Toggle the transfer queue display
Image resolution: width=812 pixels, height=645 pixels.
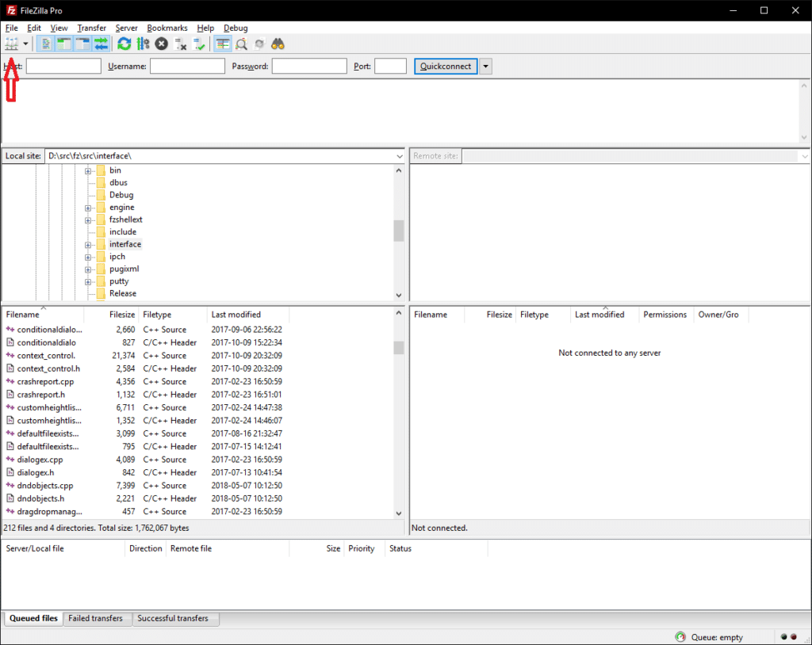pyautogui.click(x=101, y=44)
